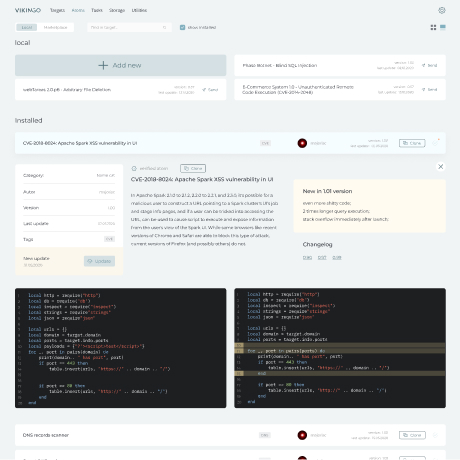The height and width of the screenshot is (460, 460).
Task: Click the search magnifier icon
Action: point(164,27)
